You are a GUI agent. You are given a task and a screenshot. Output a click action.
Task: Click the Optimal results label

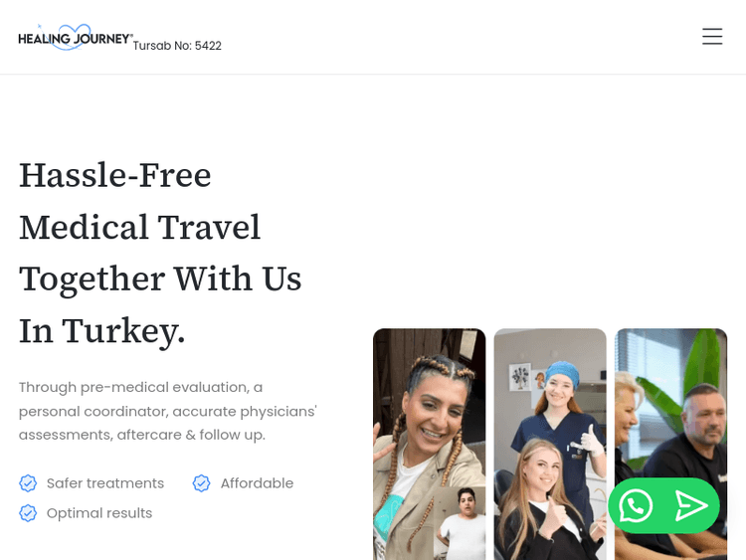click(x=99, y=513)
